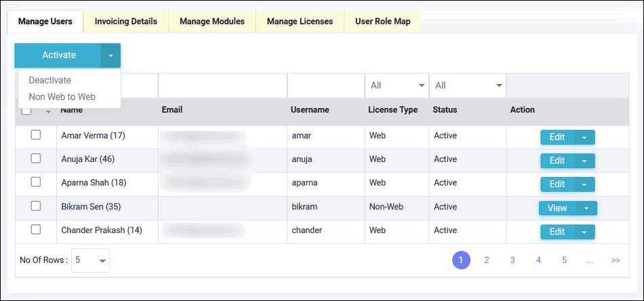Click the Activate button
This screenshot has width=644, height=301.
point(58,56)
